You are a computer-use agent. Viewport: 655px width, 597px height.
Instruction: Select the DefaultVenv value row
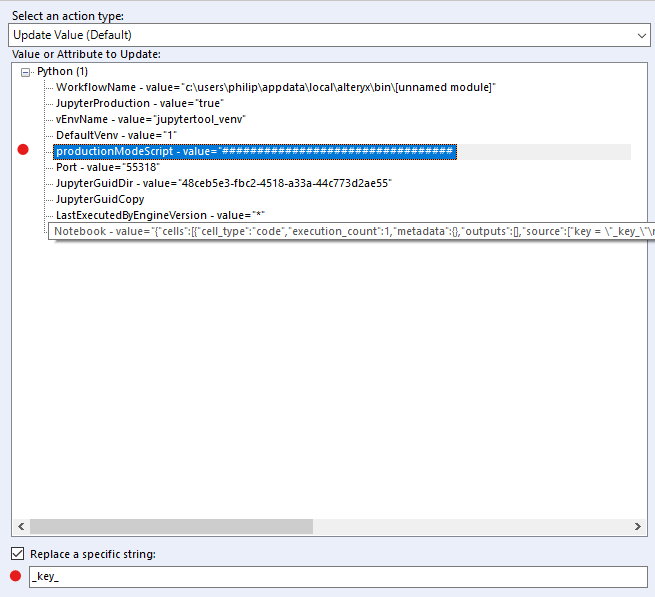(116, 135)
